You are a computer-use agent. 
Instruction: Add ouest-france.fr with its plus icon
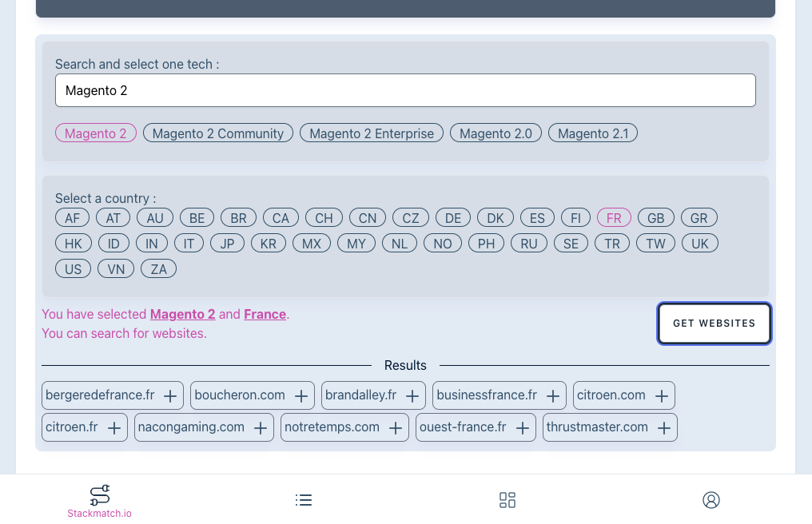[x=523, y=427]
